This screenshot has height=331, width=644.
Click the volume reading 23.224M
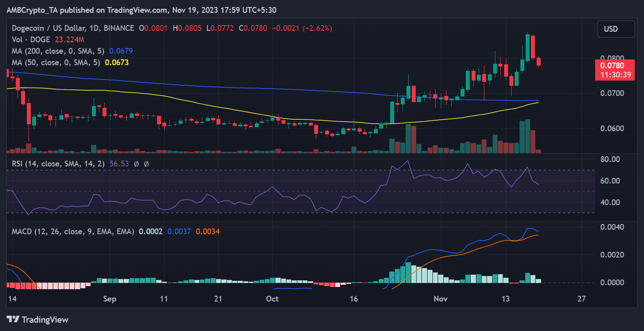point(70,40)
